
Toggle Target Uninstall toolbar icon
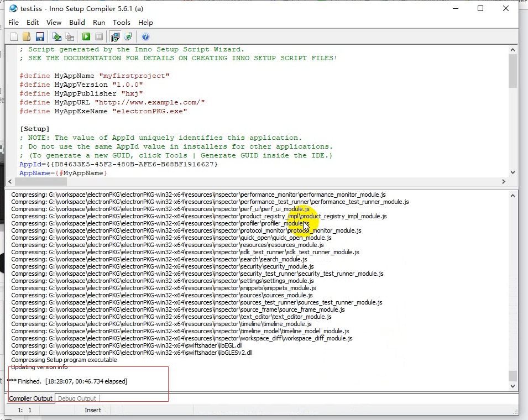128,36
